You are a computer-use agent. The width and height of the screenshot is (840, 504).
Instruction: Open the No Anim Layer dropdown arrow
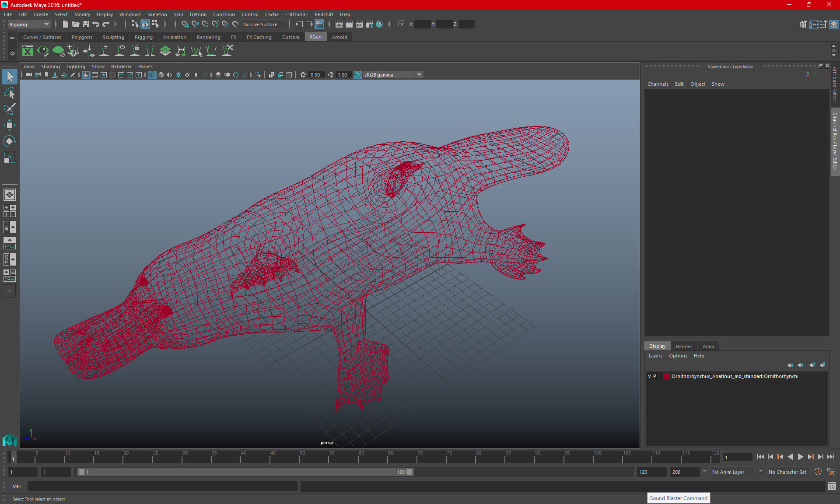[704, 472]
